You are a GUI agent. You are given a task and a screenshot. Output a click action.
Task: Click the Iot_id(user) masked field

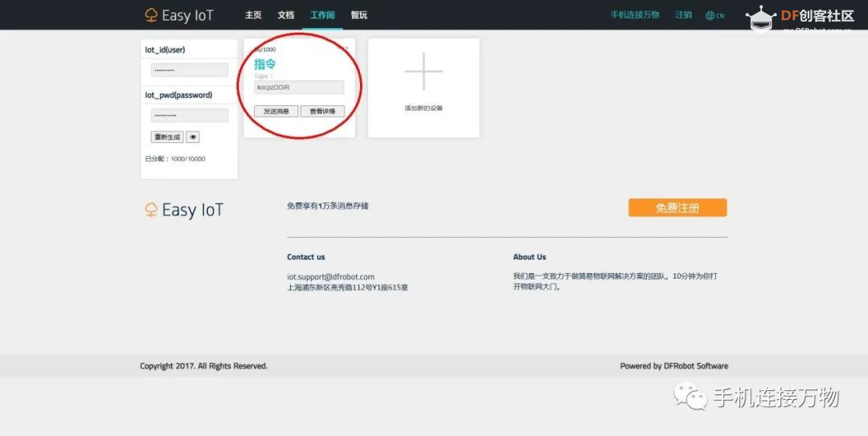190,71
